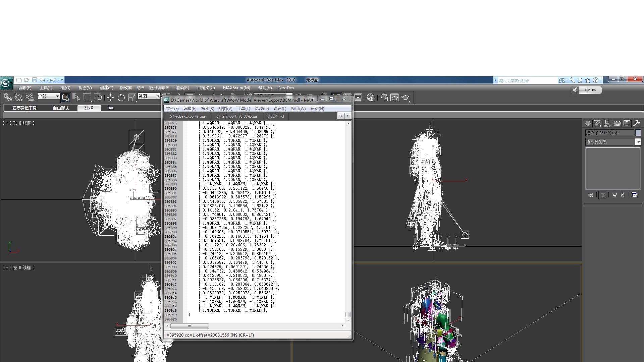Open the Select by Name list icon
The image size is (644, 362).
click(x=76, y=98)
